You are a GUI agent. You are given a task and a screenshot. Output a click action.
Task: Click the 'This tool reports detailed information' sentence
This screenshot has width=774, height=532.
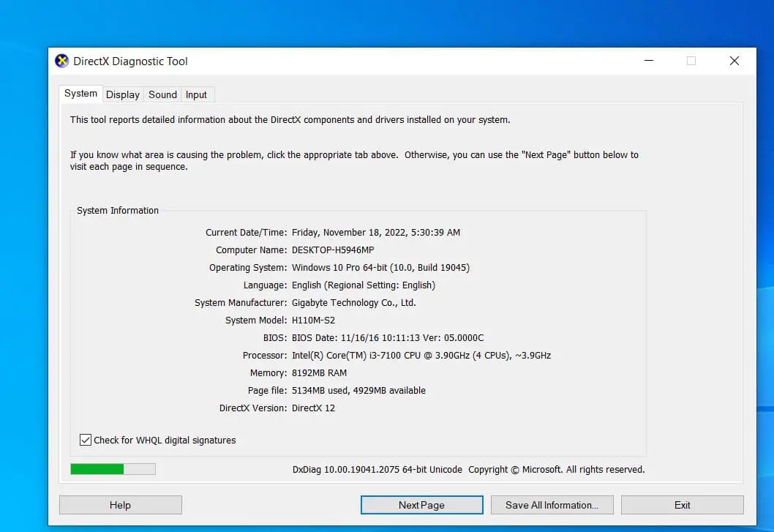pos(290,119)
